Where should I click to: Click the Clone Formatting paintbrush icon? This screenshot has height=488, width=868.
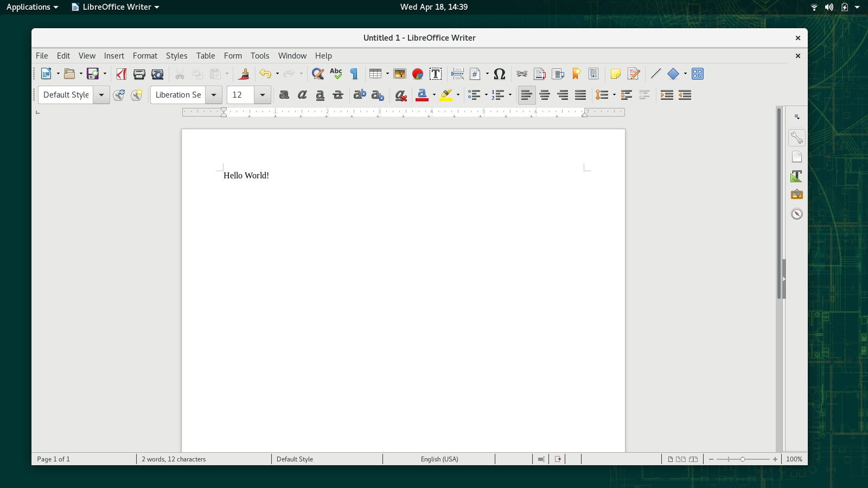coord(244,74)
